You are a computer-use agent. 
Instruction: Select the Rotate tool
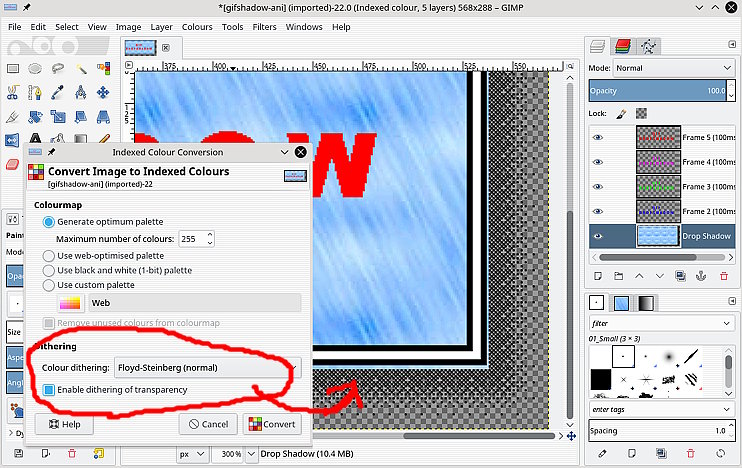pos(35,116)
